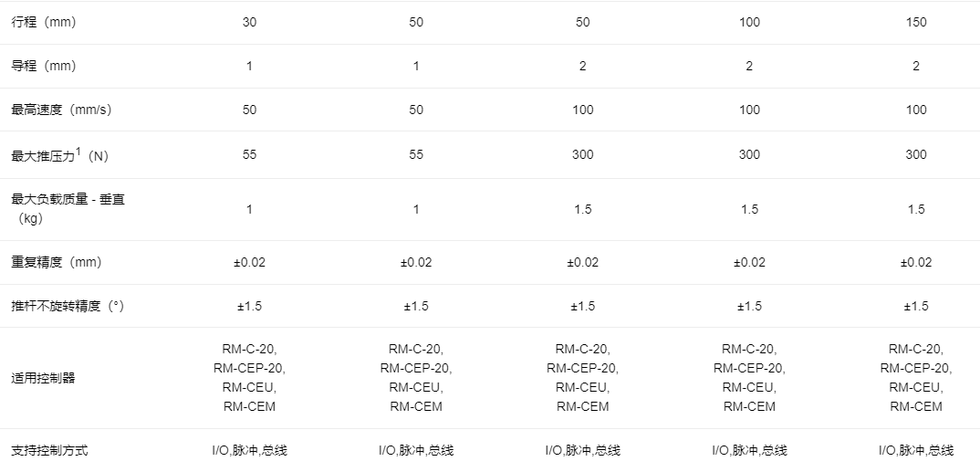Click controller list for the 150 mm stroke model

(915, 378)
